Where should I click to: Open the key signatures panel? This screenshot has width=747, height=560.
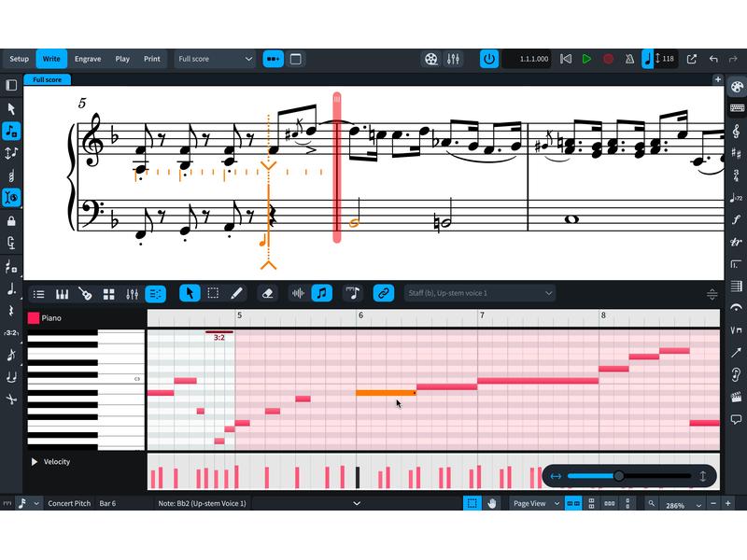[x=736, y=153]
